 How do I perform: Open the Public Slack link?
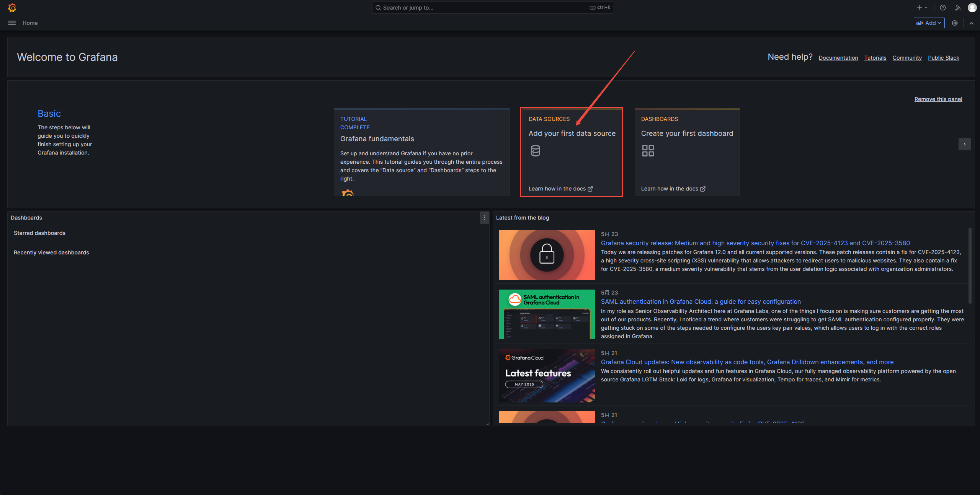pos(943,58)
